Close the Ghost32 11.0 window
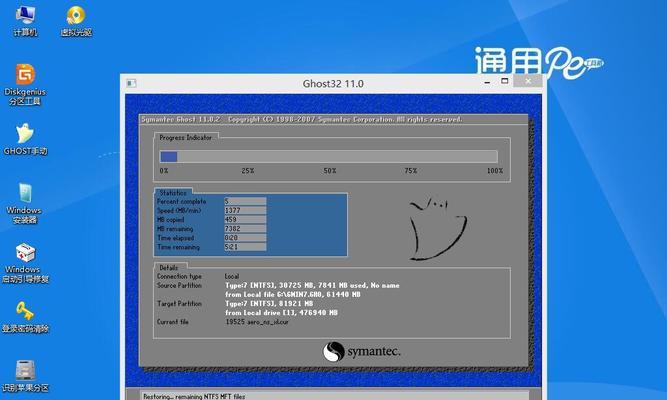 point(528,81)
